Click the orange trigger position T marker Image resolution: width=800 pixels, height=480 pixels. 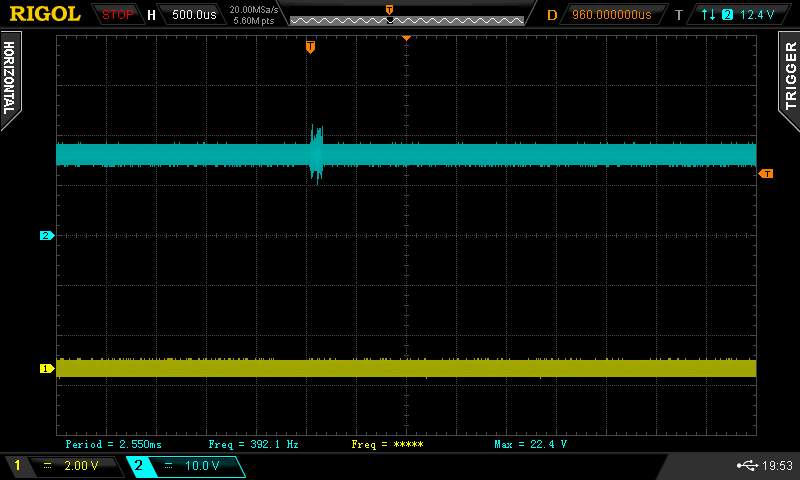click(310, 47)
